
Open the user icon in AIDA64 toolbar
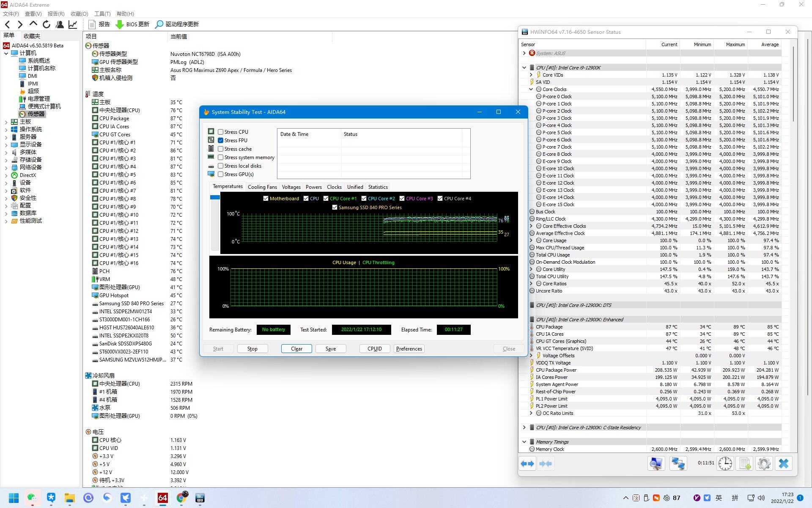coord(60,25)
